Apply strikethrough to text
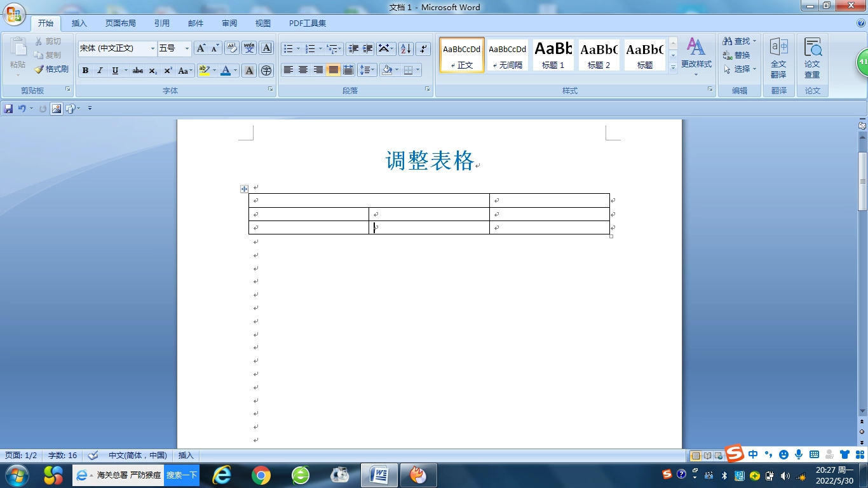This screenshot has width=868, height=488. [x=138, y=71]
